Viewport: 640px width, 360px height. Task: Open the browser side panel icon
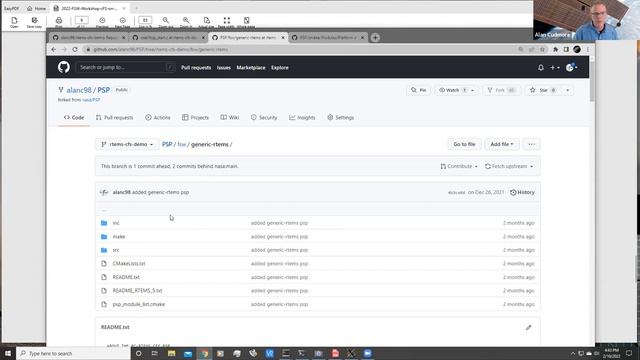(566, 49)
